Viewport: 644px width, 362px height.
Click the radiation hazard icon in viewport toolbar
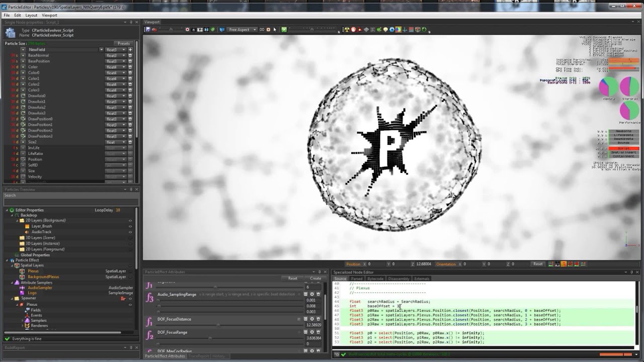(x=347, y=30)
